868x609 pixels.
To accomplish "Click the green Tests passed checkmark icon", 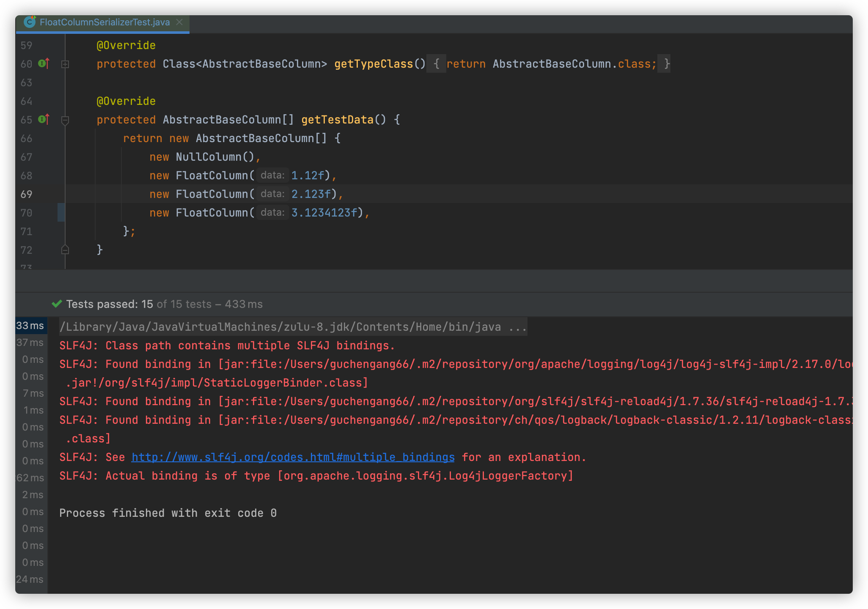I will (57, 304).
